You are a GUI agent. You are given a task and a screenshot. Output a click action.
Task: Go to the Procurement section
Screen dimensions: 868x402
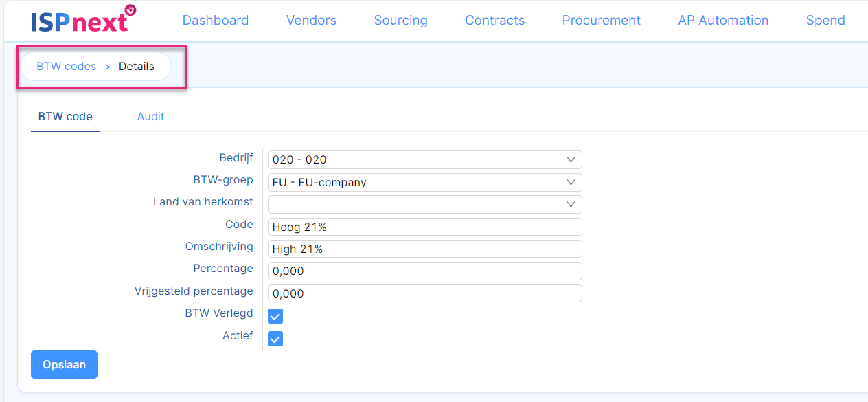tap(601, 20)
